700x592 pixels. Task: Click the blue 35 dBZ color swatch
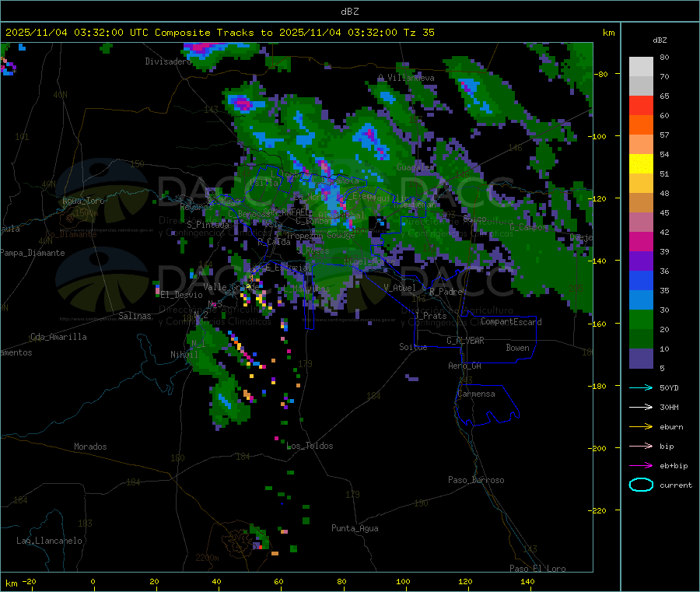(641, 280)
